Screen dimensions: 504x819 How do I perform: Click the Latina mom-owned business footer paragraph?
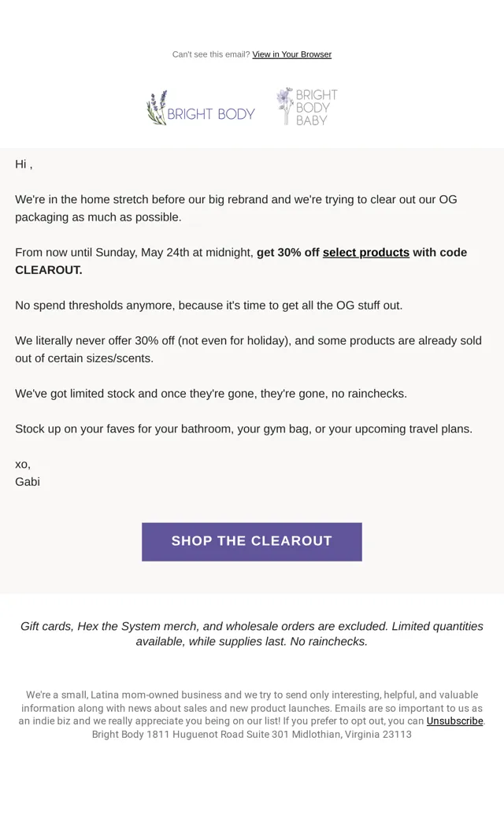252,708
